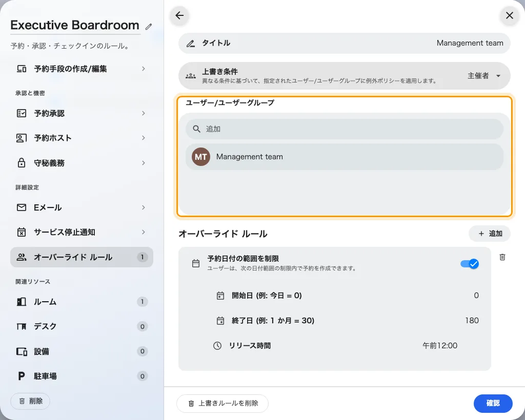525x420 pixels.
Task: Open the Eメール menu item
Action: coord(82,207)
